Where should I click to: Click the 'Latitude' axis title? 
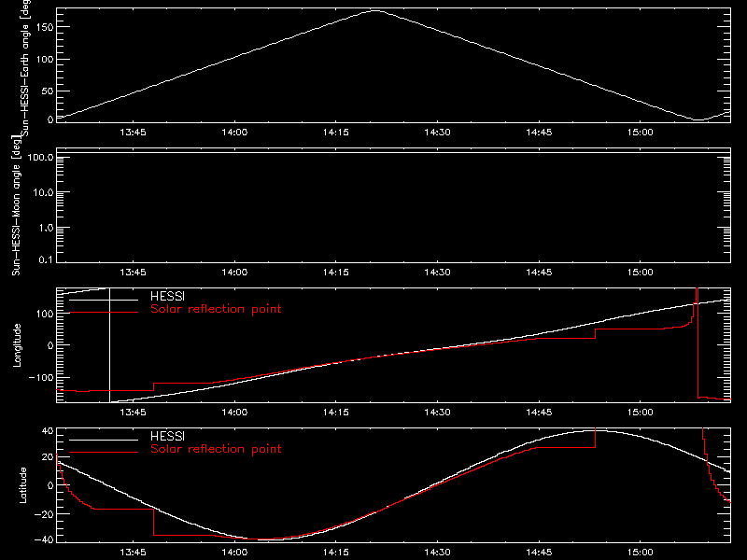pos(22,485)
